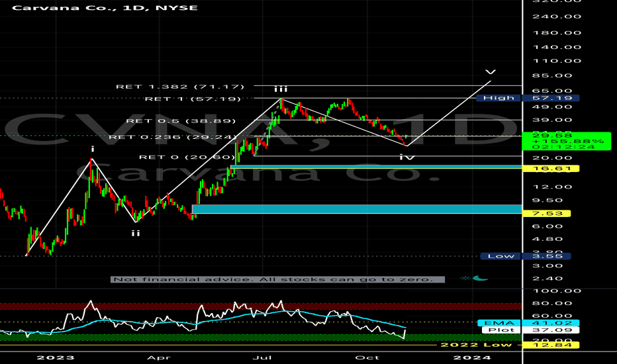Click the 180.00 price axis label
Screen dimensions: 617x364
point(557,32)
